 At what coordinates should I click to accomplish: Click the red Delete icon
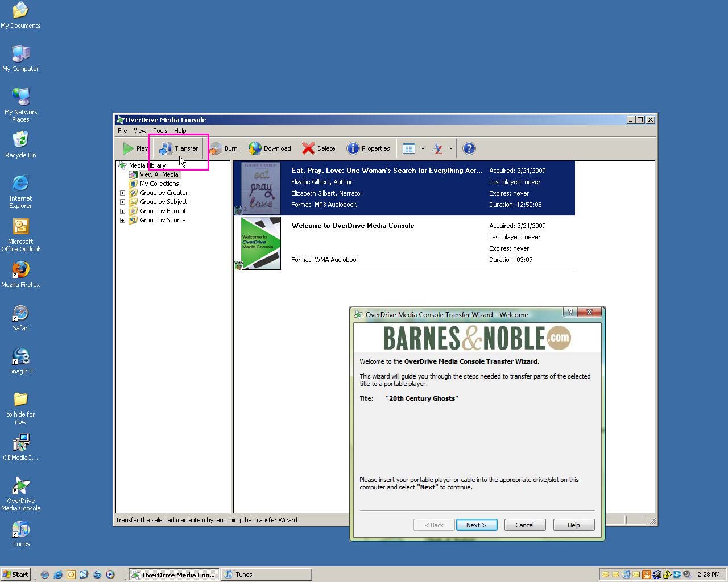click(308, 148)
